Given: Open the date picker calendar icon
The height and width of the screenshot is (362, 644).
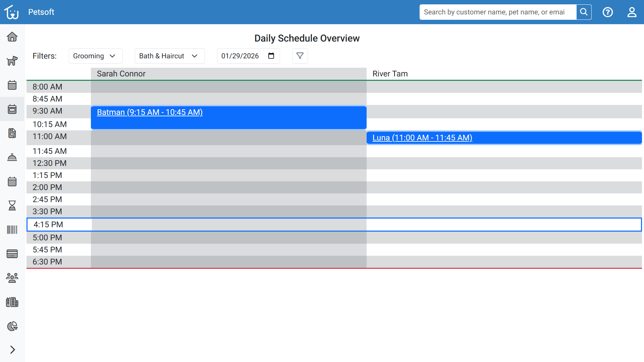Looking at the screenshot, I should (271, 56).
